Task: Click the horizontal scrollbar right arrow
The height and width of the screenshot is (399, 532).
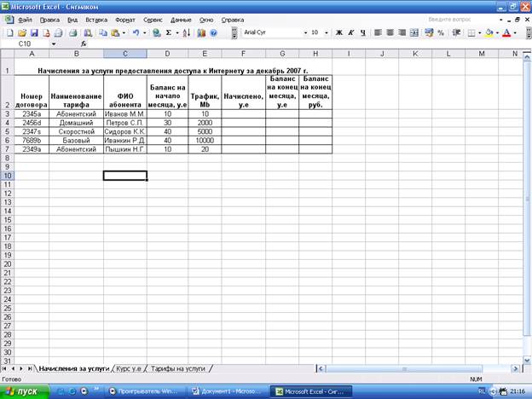Action: [515, 368]
